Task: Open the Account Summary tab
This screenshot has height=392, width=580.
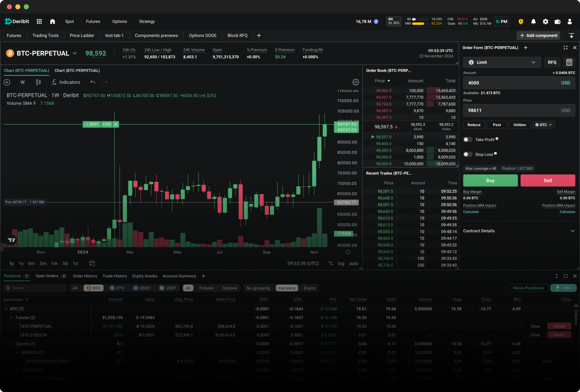Action: 179,276
